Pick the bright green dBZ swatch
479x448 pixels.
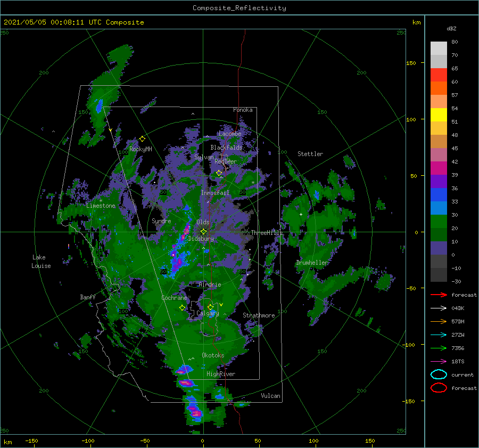click(x=439, y=222)
